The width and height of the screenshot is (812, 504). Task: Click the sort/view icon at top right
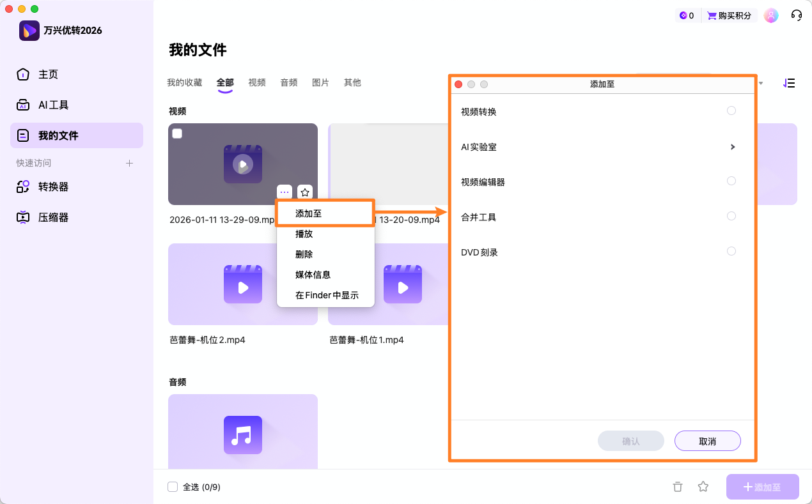point(789,83)
